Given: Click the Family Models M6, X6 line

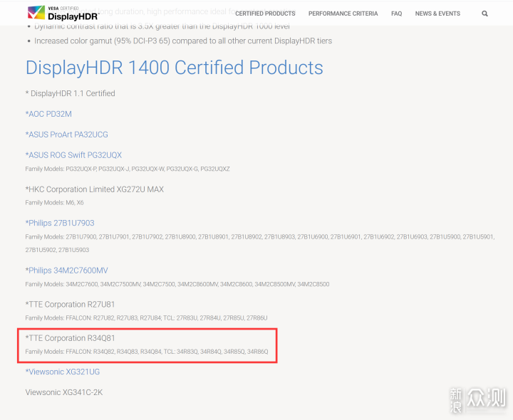Looking at the screenshot, I should (x=54, y=203).
